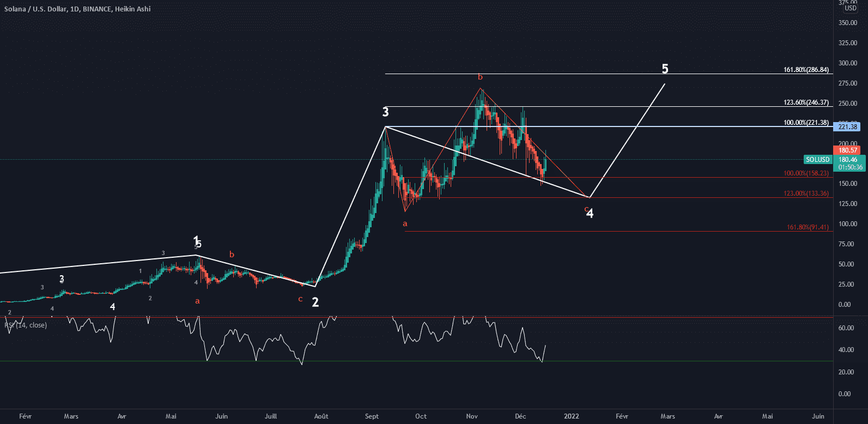Click the 300.00 price axis tick
The height and width of the screenshot is (424, 868).
click(848, 63)
